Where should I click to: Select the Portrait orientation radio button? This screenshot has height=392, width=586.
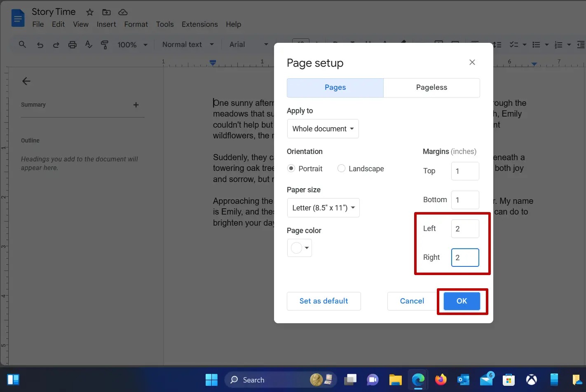pyautogui.click(x=291, y=168)
